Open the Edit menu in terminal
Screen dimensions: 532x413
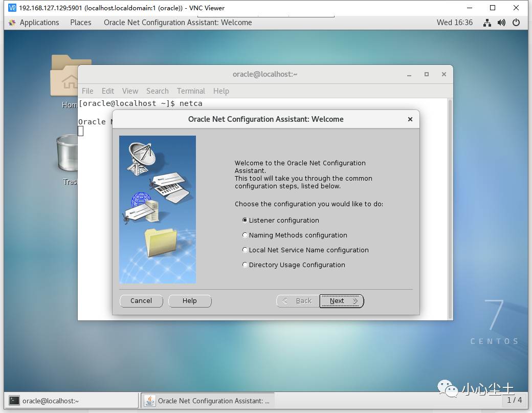point(107,91)
